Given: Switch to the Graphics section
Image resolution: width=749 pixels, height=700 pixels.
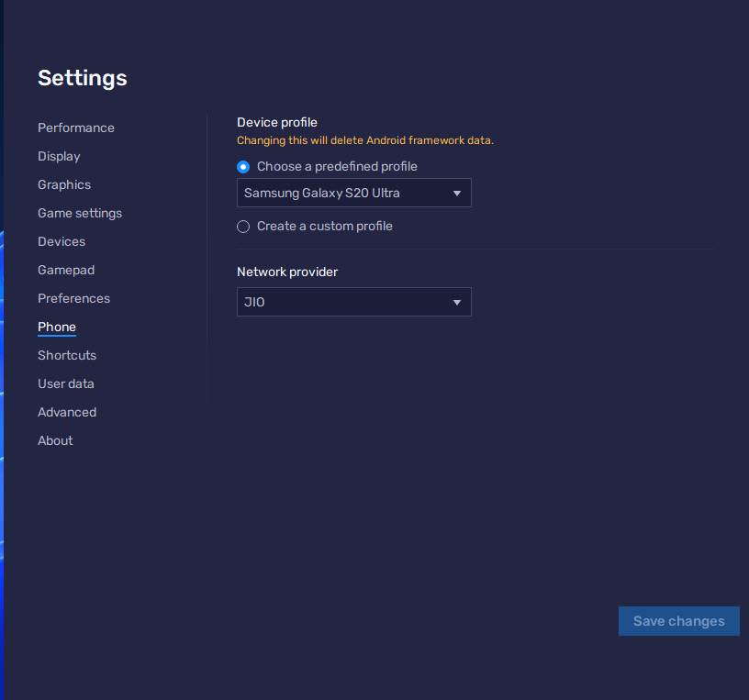Looking at the screenshot, I should (x=64, y=184).
